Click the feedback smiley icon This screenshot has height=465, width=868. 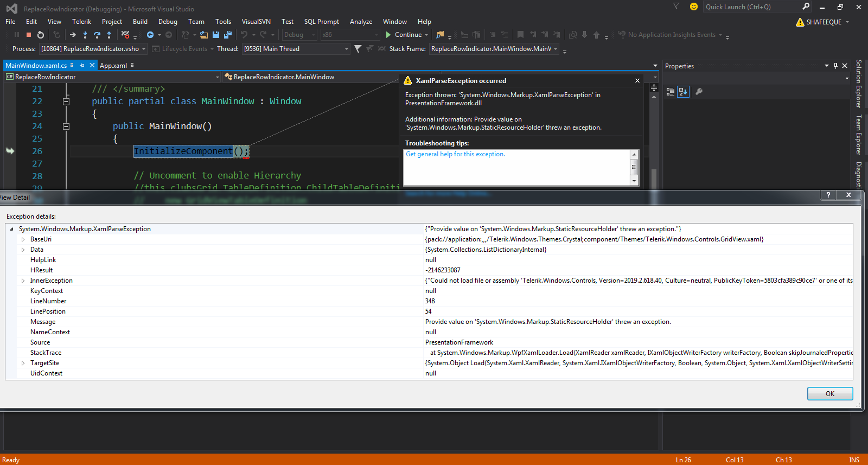(693, 7)
